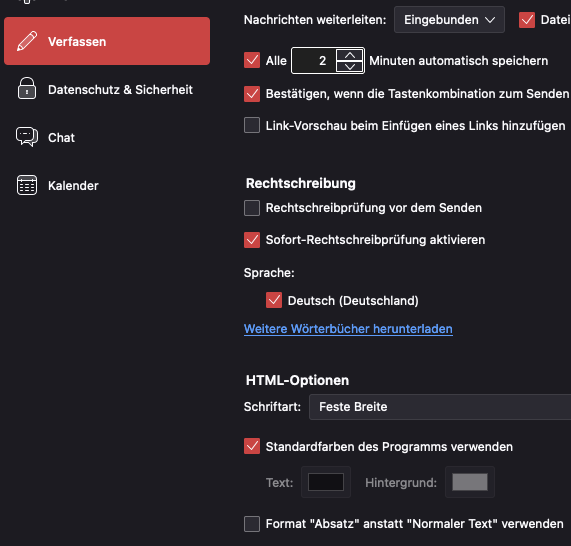
Task: Pick the Text color swatch
Action: point(326,482)
